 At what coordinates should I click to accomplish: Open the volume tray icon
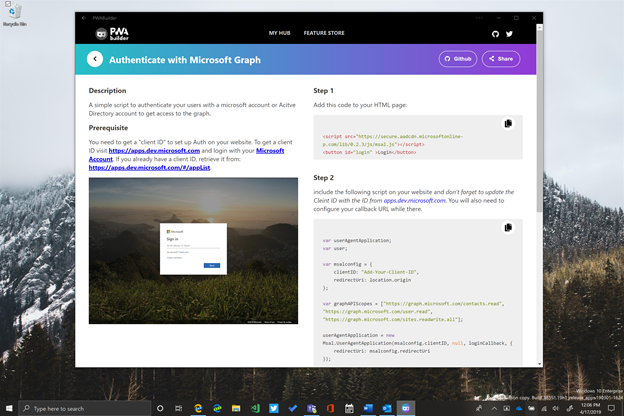pos(556,408)
